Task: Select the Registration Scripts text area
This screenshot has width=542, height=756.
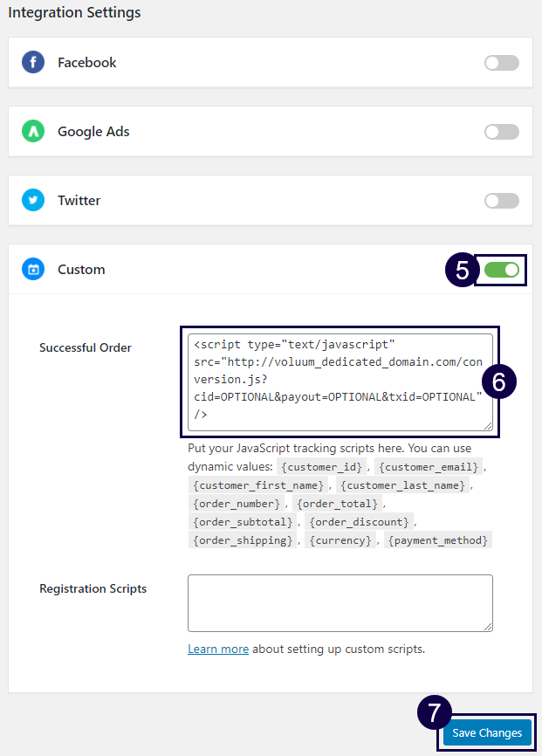Action: coord(340,602)
